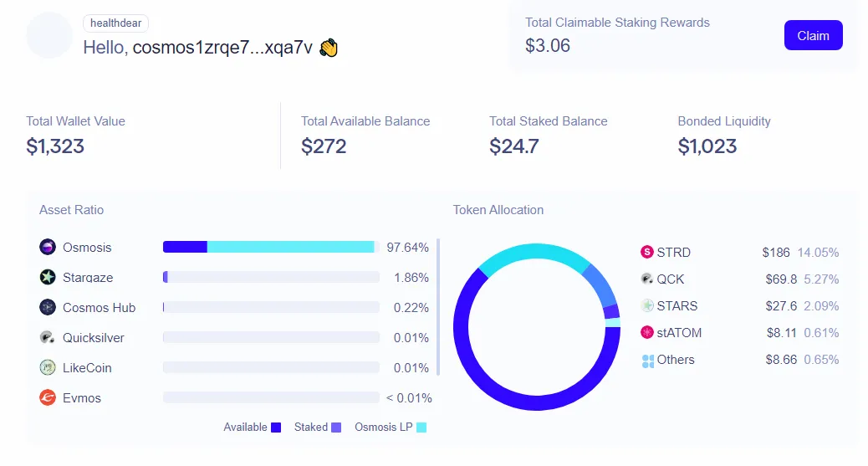Viewport: 868px width, 466px height.
Task: Click the stATOM token label
Action: pyautogui.click(x=679, y=333)
